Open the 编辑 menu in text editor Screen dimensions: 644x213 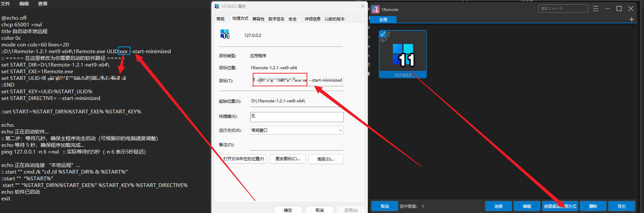(24, 4)
